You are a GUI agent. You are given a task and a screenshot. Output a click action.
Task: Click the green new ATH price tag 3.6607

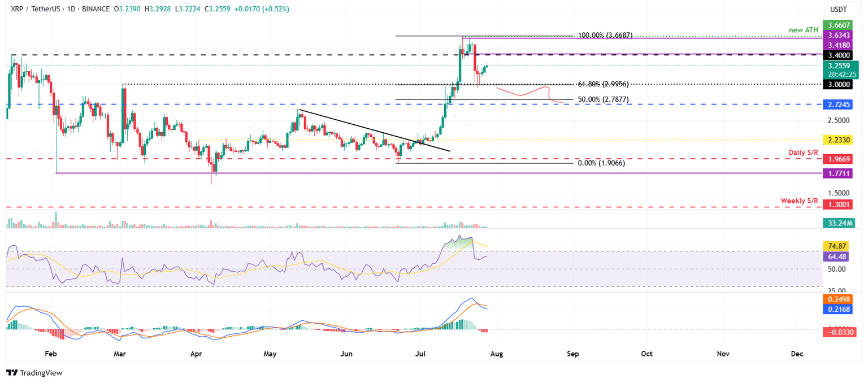[x=839, y=25]
